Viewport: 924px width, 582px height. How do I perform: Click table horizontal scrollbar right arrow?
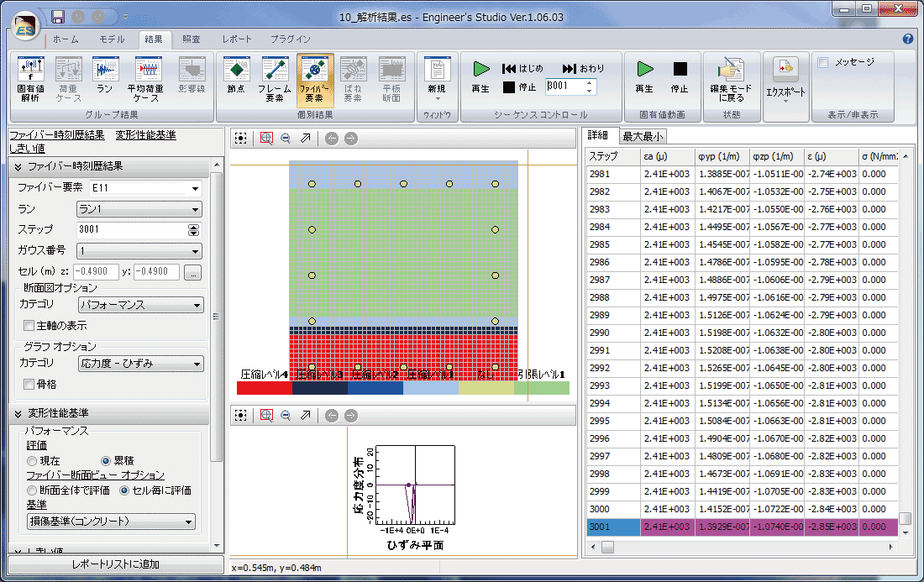click(890, 548)
